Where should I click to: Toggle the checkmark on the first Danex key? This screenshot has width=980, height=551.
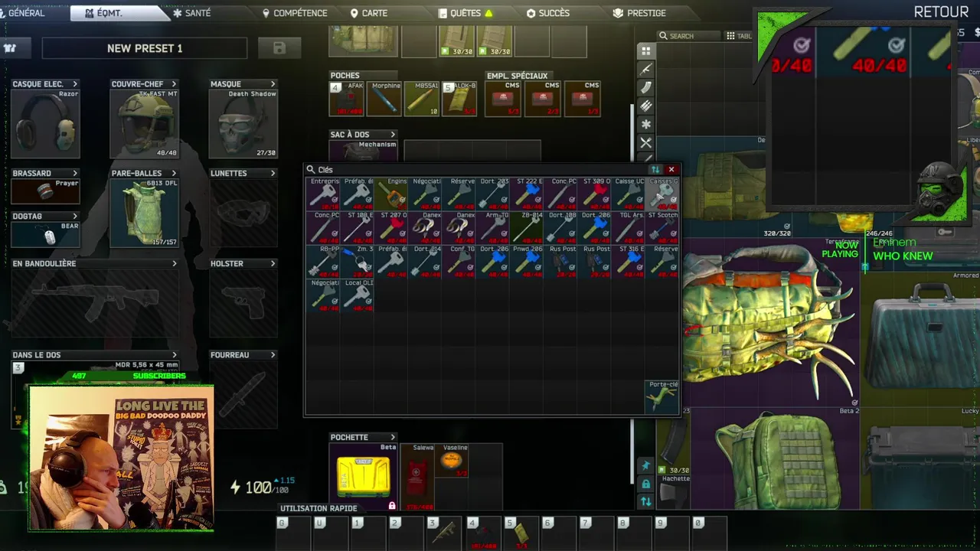pyautogui.click(x=436, y=234)
